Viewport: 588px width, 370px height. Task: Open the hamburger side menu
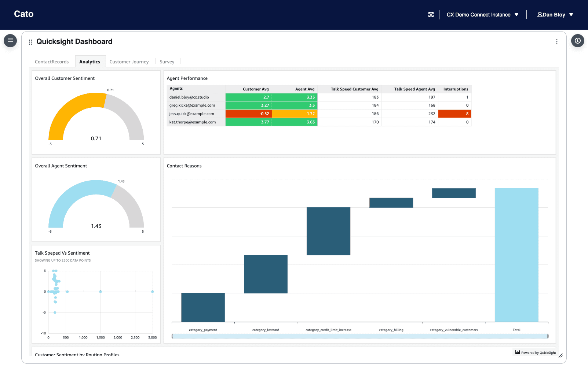[x=10, y=40]
